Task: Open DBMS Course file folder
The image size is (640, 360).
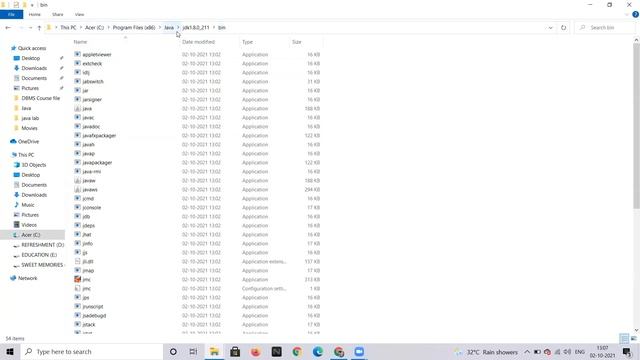Action: click(x=40, y=98)
